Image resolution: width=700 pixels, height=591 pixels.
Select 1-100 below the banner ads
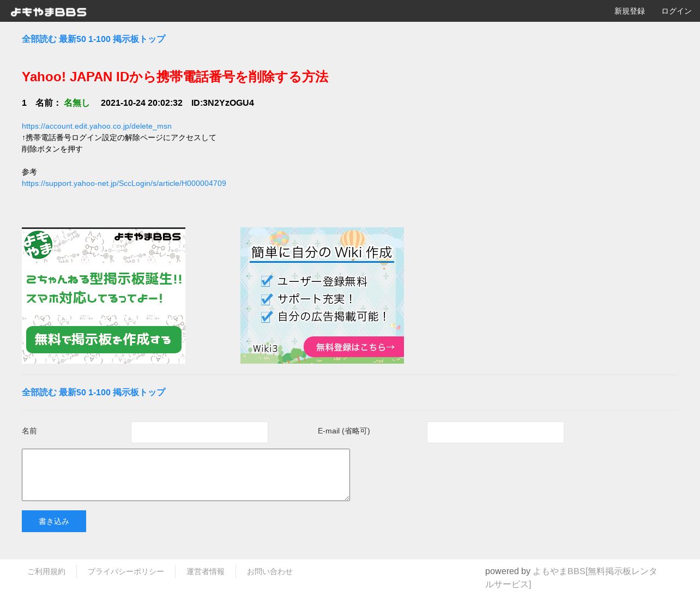click(x=99, y=393)
